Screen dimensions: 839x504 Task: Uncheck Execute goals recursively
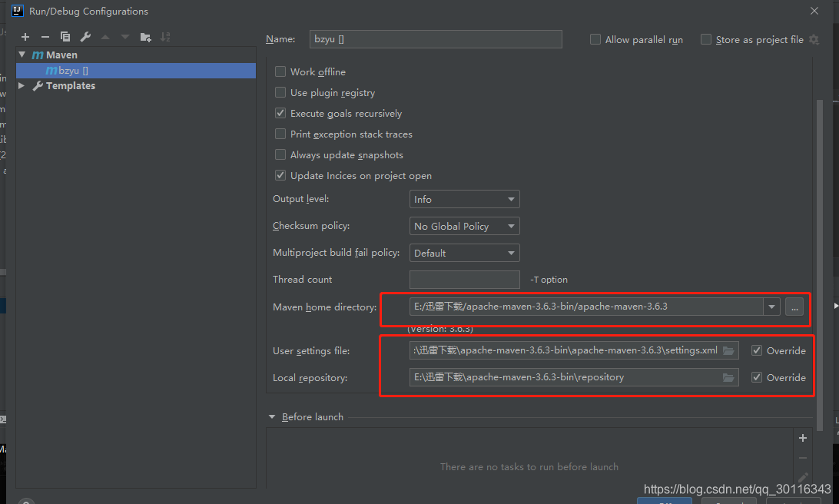[x=280, y=114]
